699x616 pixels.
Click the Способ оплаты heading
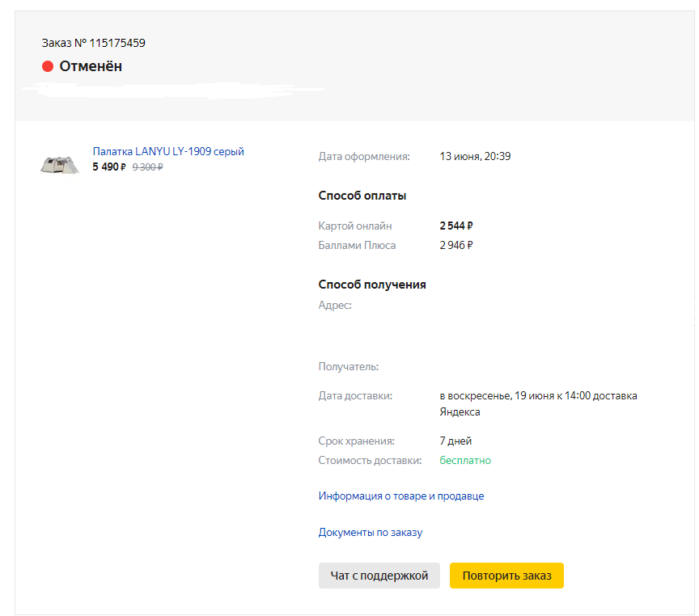tap(362, 196)
